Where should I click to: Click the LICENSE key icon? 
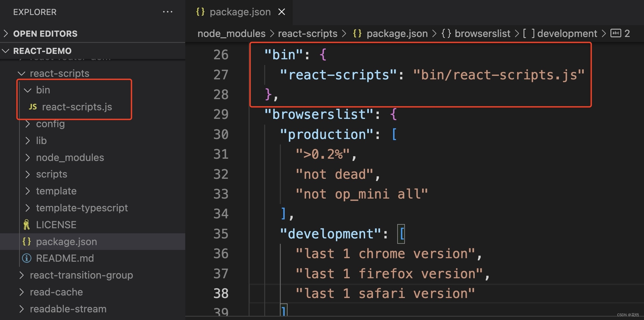(26, 225)
